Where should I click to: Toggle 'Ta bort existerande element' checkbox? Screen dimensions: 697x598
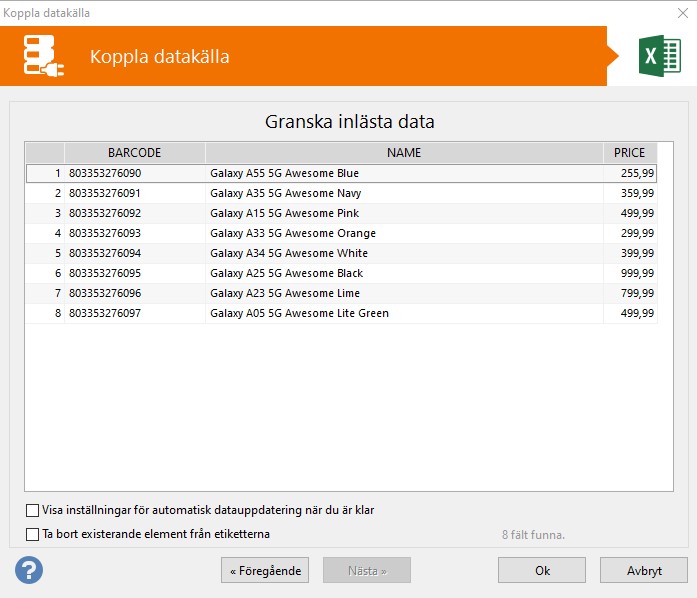(33, 534)
